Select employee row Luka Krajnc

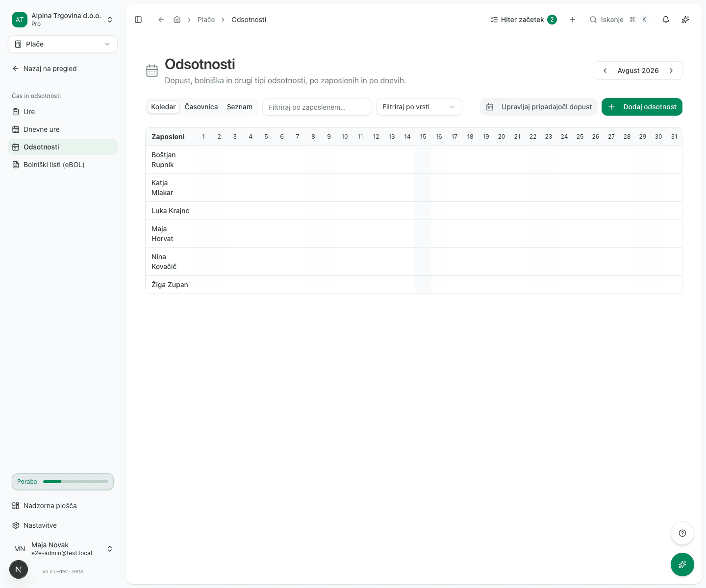coord(414,211)
